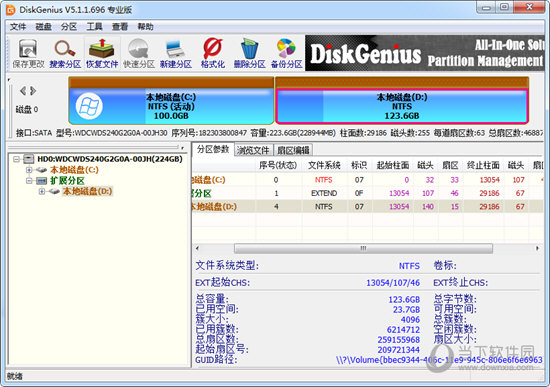Click the 起始扇区号 value 209721344
Screen dimensions: 550x387
point(398,350)
